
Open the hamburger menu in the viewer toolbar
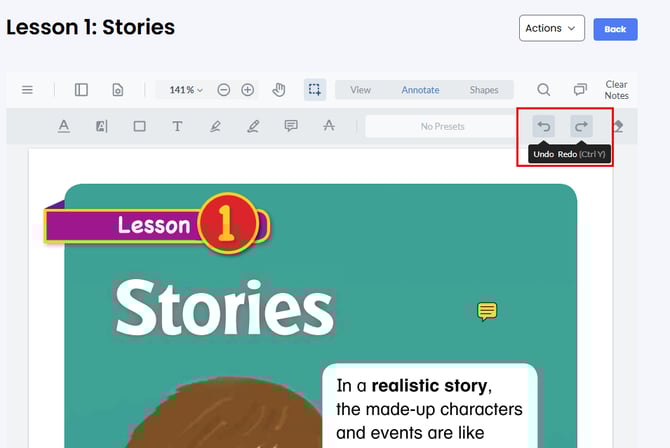pyautogui.click(x=27, y=90)
